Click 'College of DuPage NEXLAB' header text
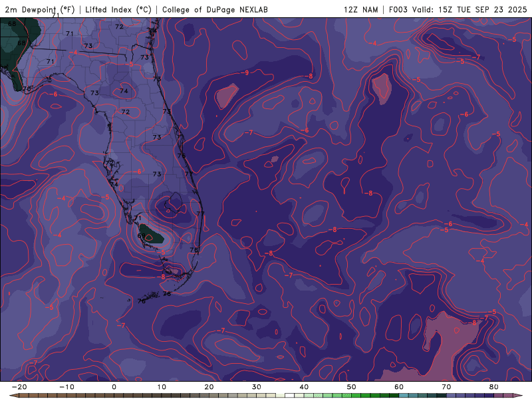This screenshot has width=532, height=399. point(215,10)
